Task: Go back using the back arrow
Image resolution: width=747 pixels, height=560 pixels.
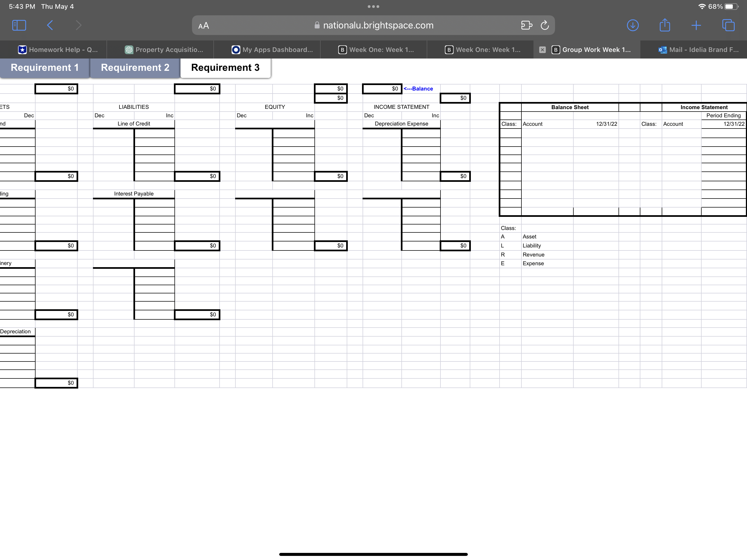Action: pos(50,25)
